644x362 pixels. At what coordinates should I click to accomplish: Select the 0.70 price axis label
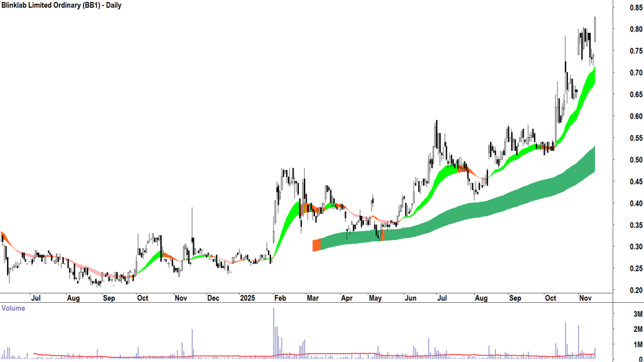(x=636, y=73)
